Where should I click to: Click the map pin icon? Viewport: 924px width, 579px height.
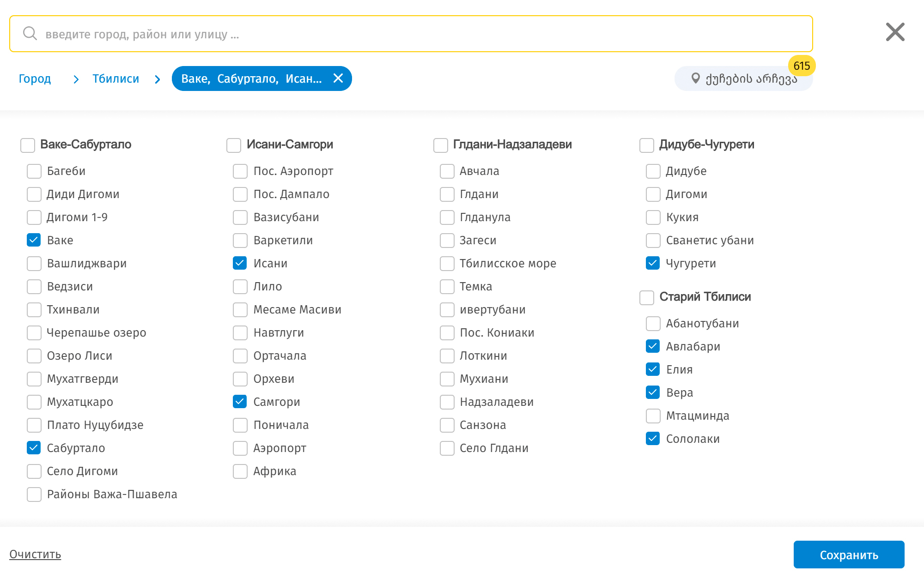pos(695,78)
